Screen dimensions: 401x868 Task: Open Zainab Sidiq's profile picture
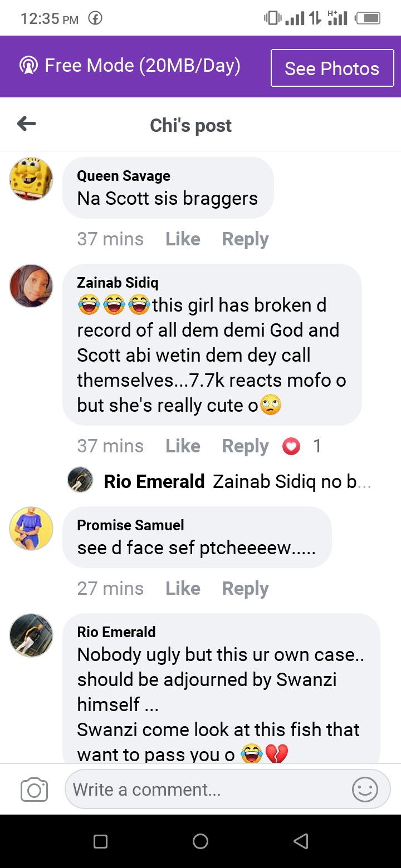31,286
